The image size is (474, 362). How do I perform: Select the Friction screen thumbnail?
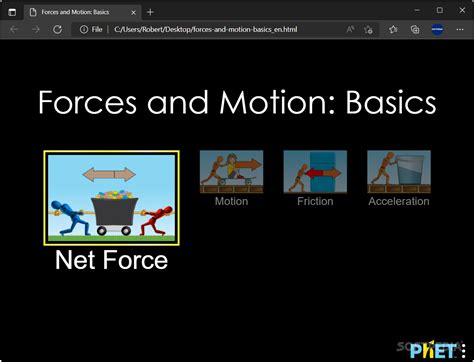tap(315, 172)
